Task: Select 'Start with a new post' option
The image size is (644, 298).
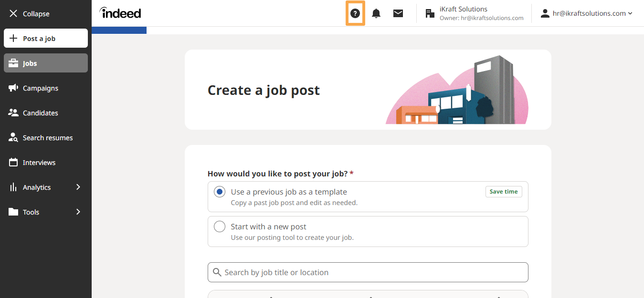Action: click(x=220, y=227)
